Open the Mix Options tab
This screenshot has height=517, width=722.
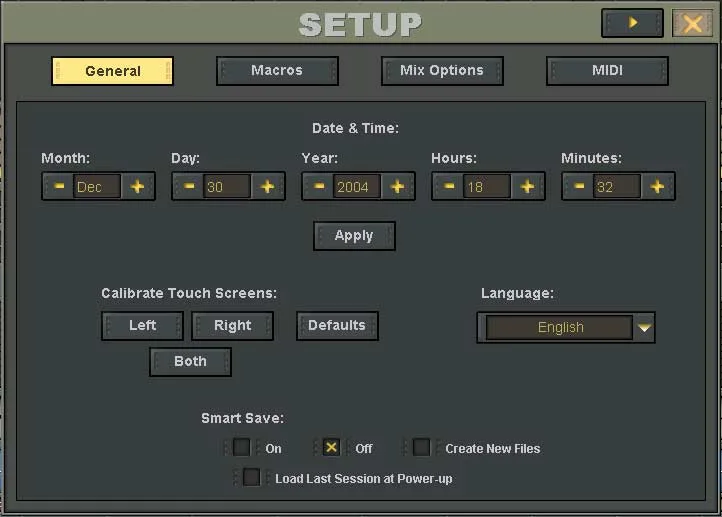[x=442, y=70]
